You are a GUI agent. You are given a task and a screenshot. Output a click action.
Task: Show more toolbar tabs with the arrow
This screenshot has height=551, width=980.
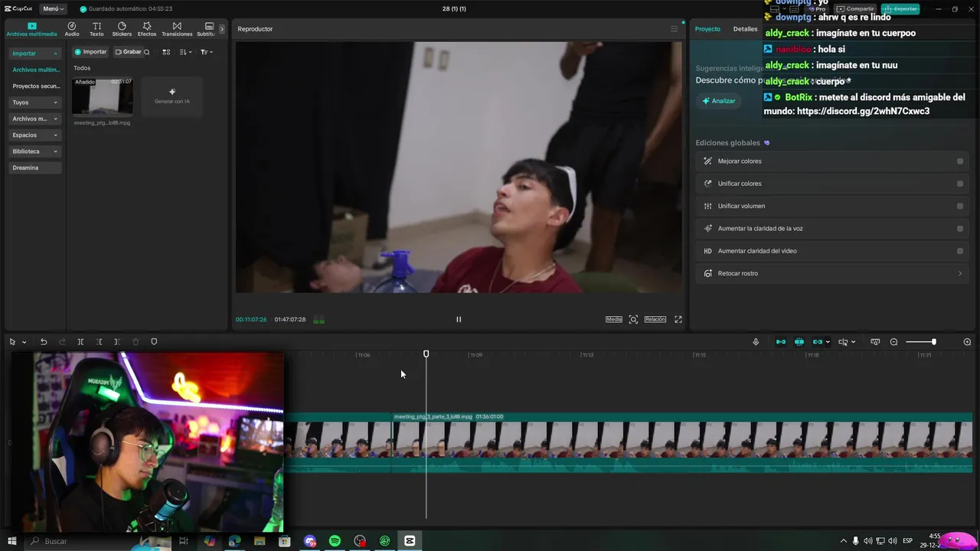222,29
